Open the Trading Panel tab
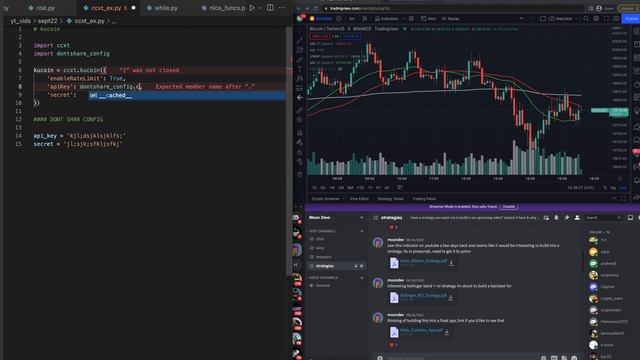Viewport: 640px width, 360px height. coord(424,199)
